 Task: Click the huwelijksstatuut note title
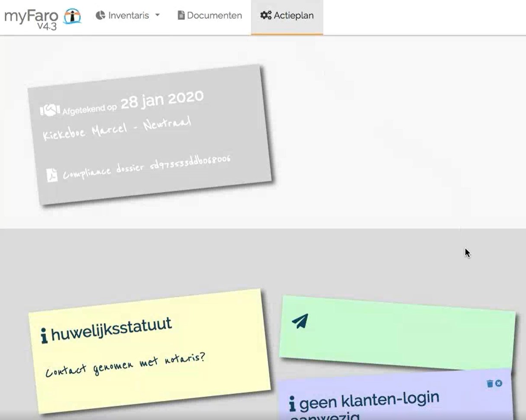(x=111, y=330)
